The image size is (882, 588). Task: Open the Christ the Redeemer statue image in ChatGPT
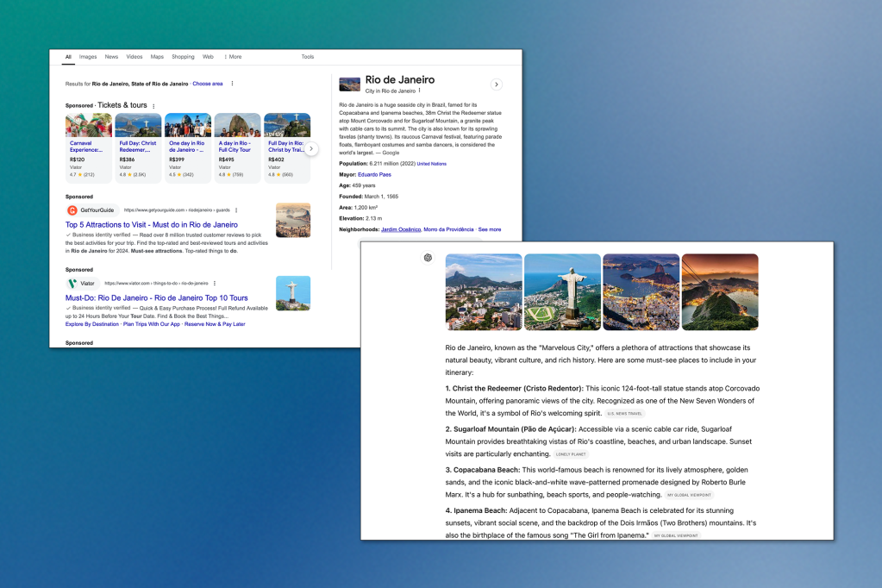point(562,292)
